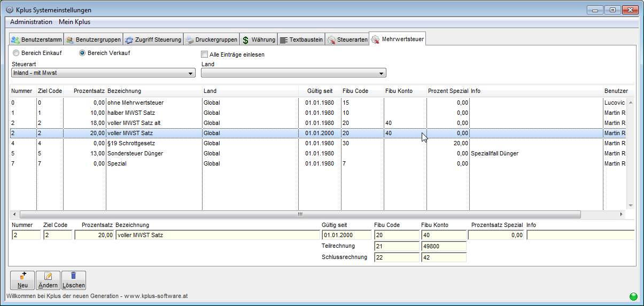The image size is (644, 306).
Task: Open the Administration menu
Action: point(31,22)
